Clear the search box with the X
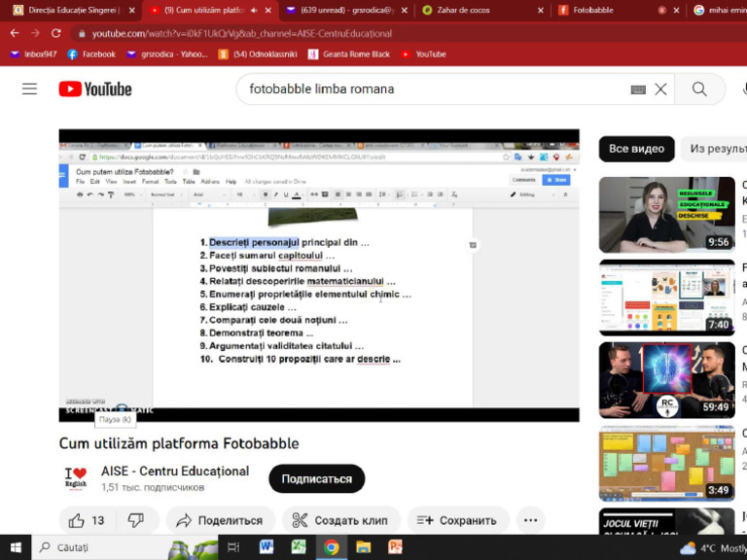Viewport: 747px width, 560px height. pyautogui.click(x=660, y=89)
